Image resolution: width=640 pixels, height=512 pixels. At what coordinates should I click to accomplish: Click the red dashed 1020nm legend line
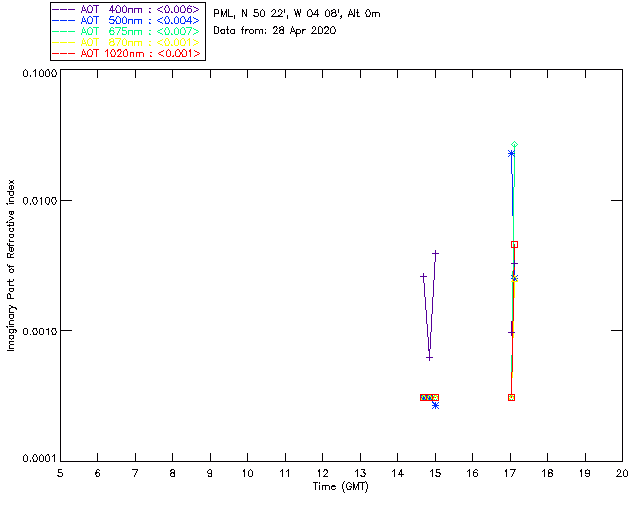point(64,54)
